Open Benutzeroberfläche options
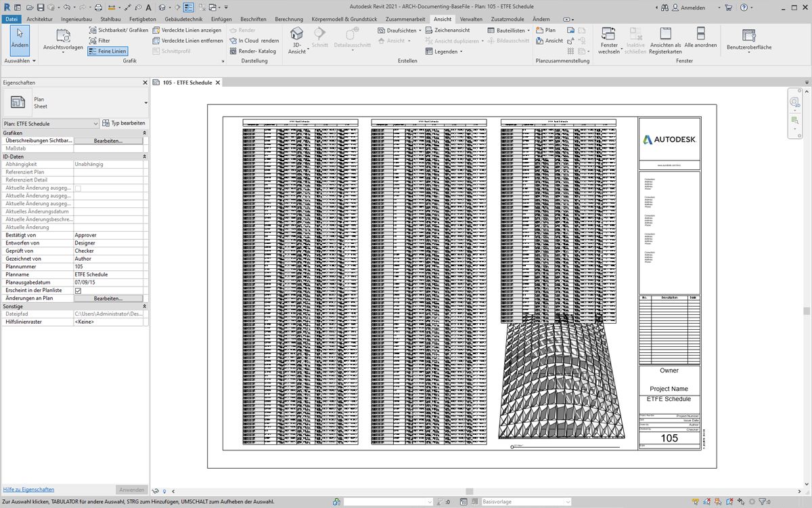Screen dimensions: 812x508 [x=749, y=41]
